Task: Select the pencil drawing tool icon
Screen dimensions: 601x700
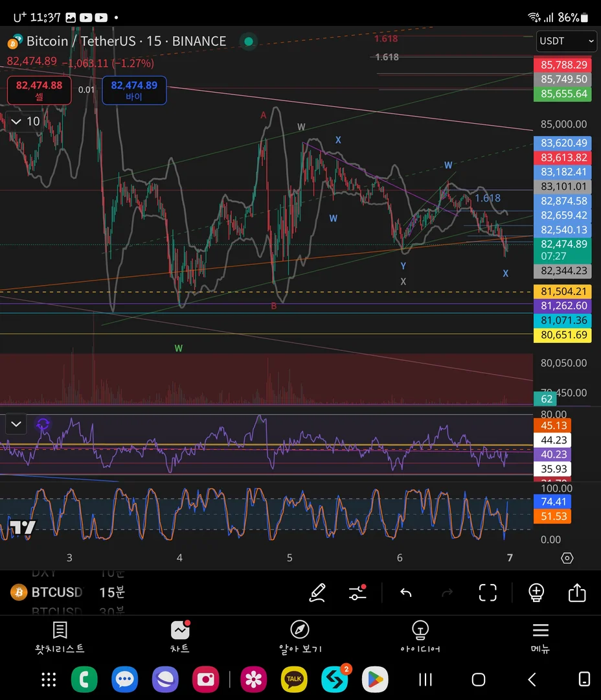Action: pos(317,592)
